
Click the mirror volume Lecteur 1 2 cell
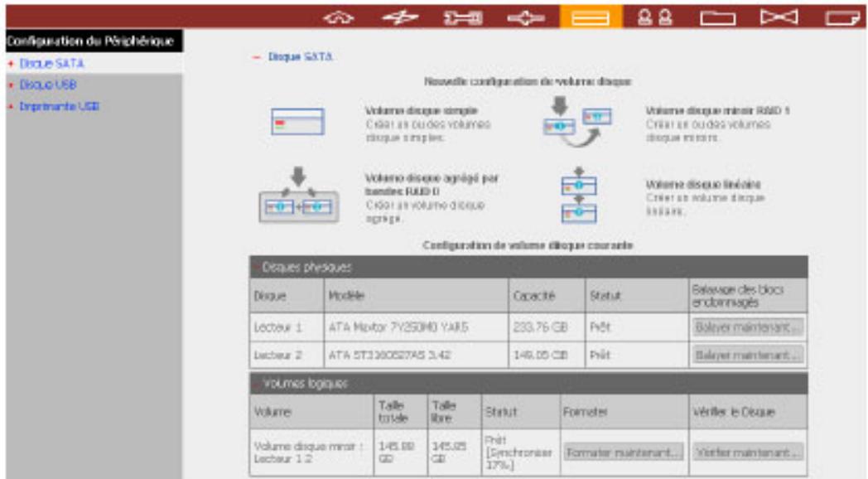(311, 452)
